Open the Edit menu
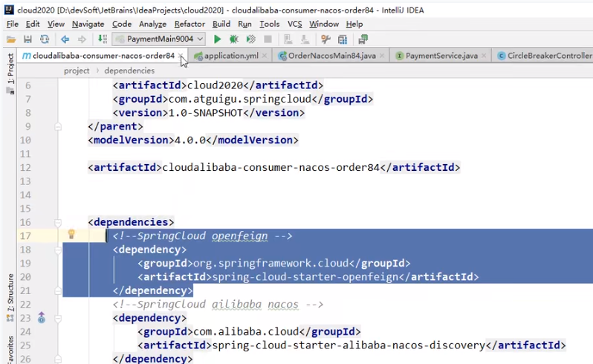Viewport: 593px width, 364px height. [33, 25]
